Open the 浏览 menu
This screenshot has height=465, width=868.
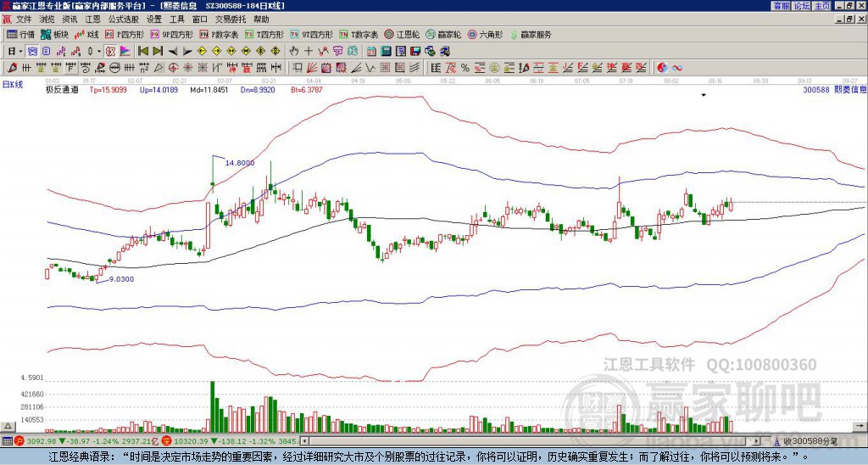click(x=47, y=20)
